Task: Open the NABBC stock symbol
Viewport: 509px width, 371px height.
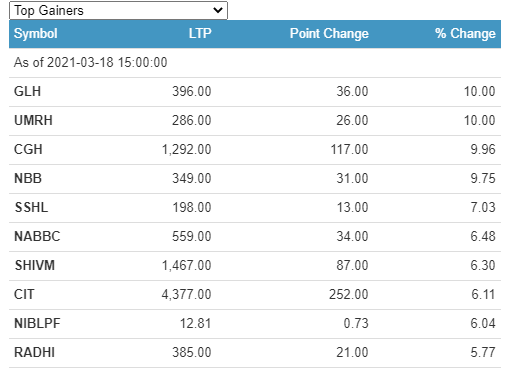Action: click(37, 236)
